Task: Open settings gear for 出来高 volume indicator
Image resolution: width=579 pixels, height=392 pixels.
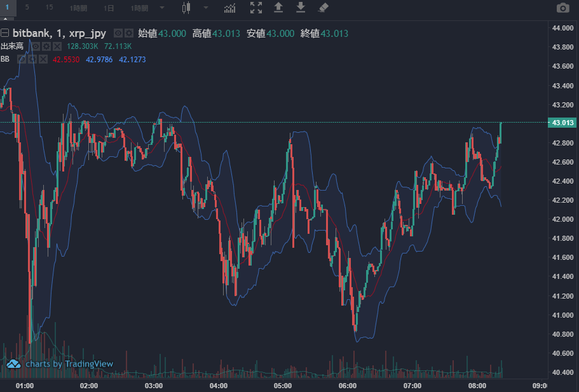Action: pos(46,46)
